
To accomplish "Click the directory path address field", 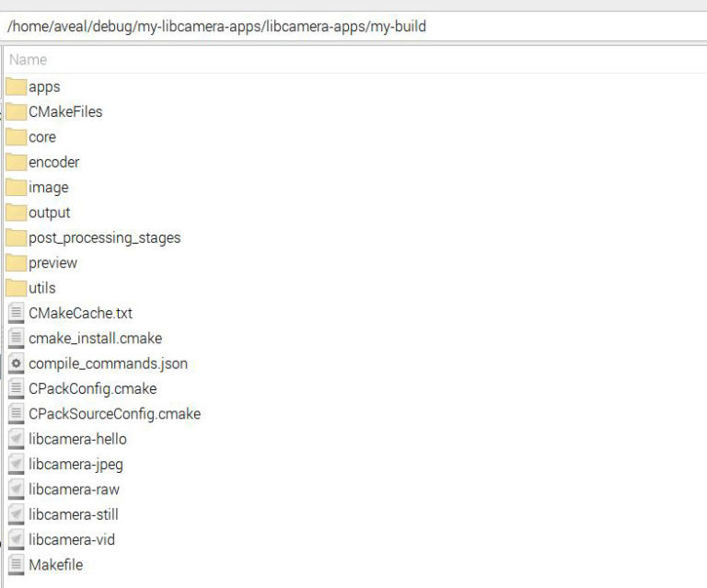I will [x=353, y=27].
